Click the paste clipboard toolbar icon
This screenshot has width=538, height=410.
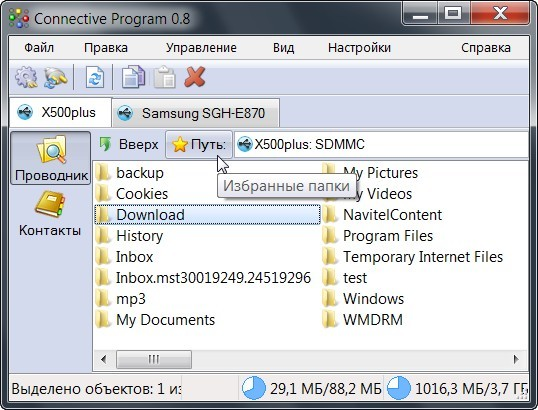click(165, 77)
